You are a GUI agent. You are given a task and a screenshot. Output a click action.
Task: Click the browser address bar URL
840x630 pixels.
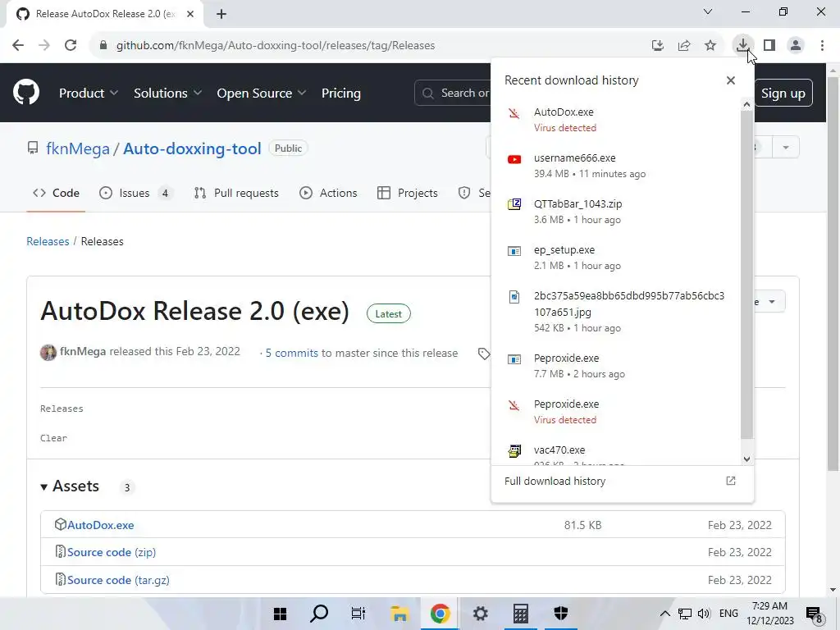[x=276, y=46]
